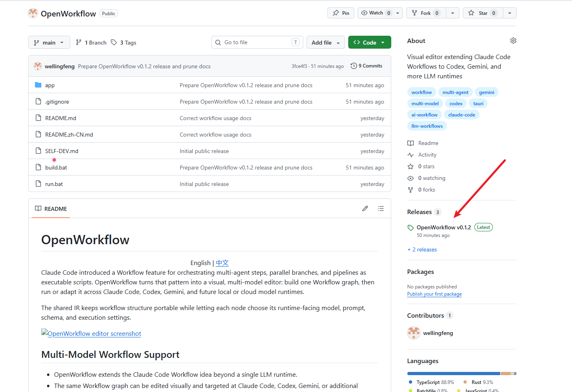Show the + 2 releases link
This screenshot has height=392, width=572.
click(x=422, y=249)
